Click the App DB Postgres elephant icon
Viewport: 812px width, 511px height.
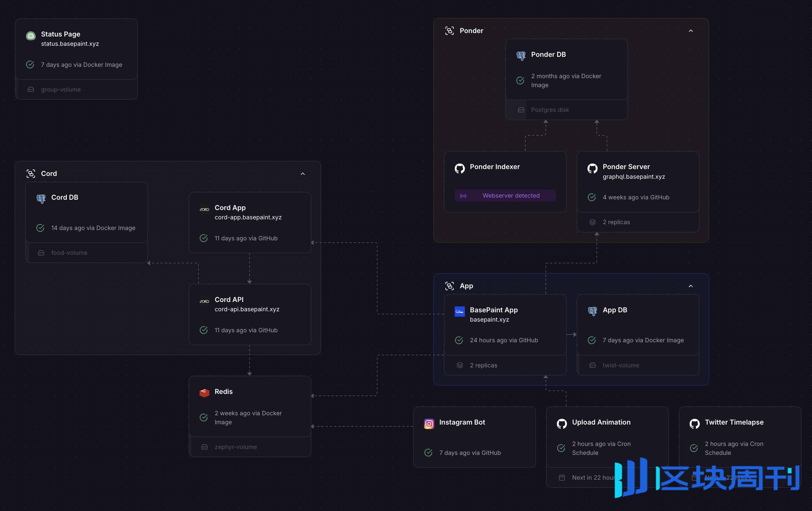592,311
